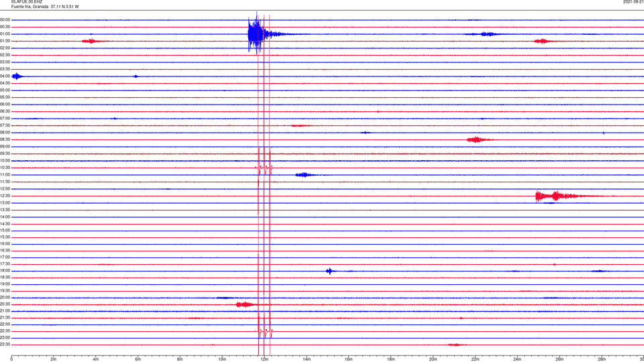
Task: Click the red calibration pulses on the 22:30 trace
Action: pos(264,331)
